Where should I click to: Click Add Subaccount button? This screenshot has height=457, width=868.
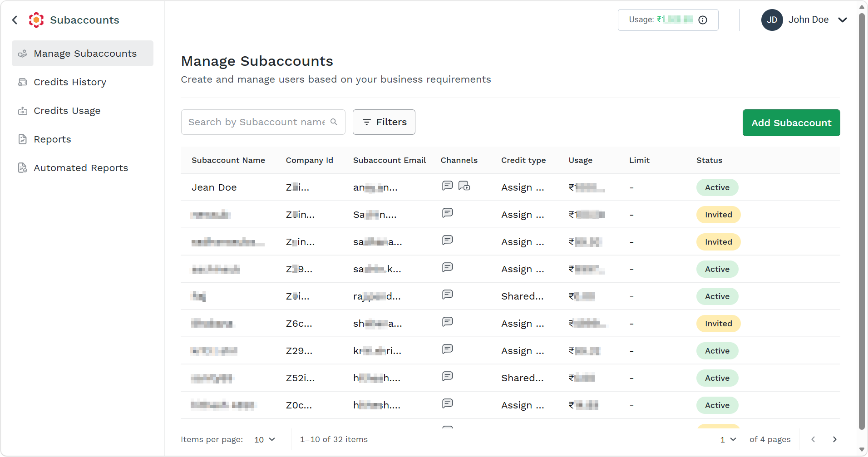pos(791,123)
